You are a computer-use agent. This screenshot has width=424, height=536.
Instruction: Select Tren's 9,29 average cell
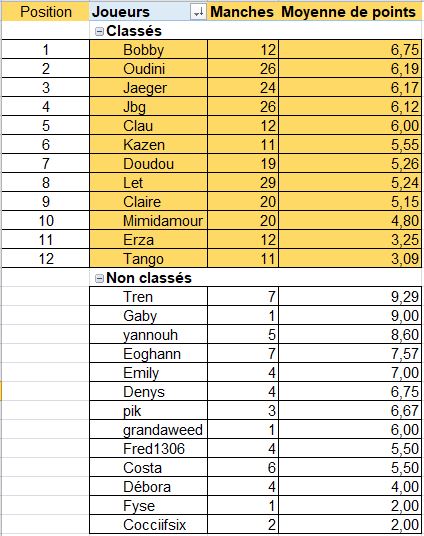[350, 296]
